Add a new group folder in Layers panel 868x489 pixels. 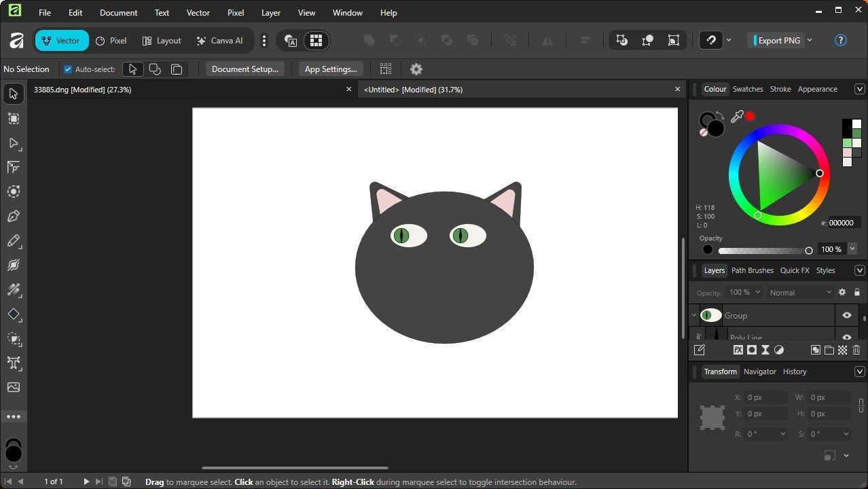click(829, 350)
